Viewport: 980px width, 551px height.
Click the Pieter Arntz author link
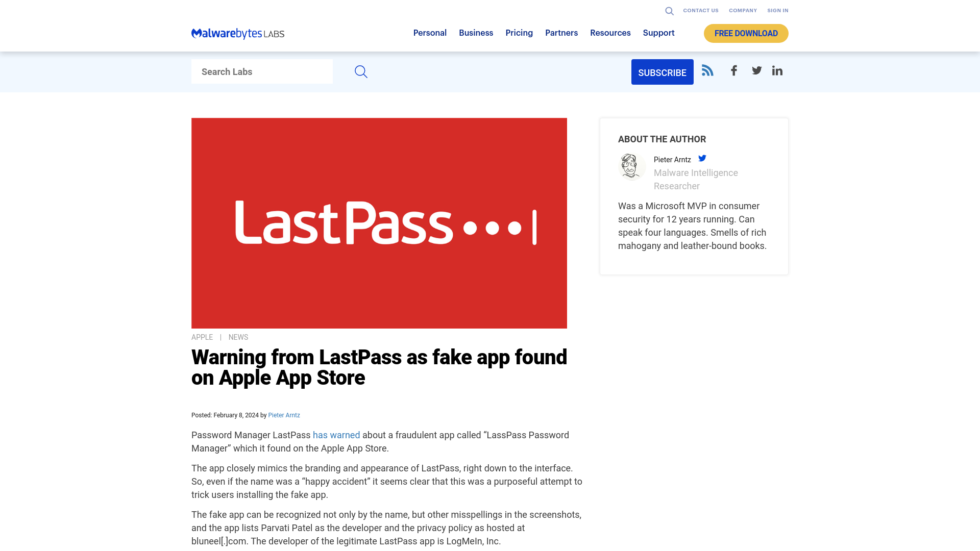coord(284,415)
